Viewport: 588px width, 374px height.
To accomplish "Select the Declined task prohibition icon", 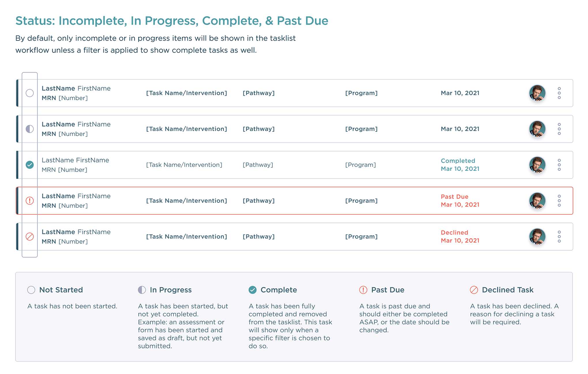I will click(x=30, y=236).
